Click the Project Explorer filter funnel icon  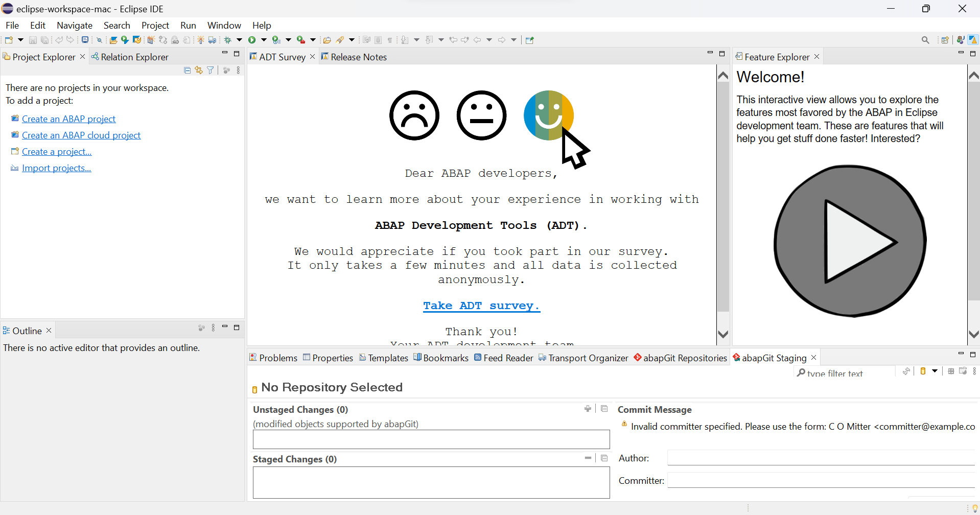pyautogui.click(x=211, y=71)
